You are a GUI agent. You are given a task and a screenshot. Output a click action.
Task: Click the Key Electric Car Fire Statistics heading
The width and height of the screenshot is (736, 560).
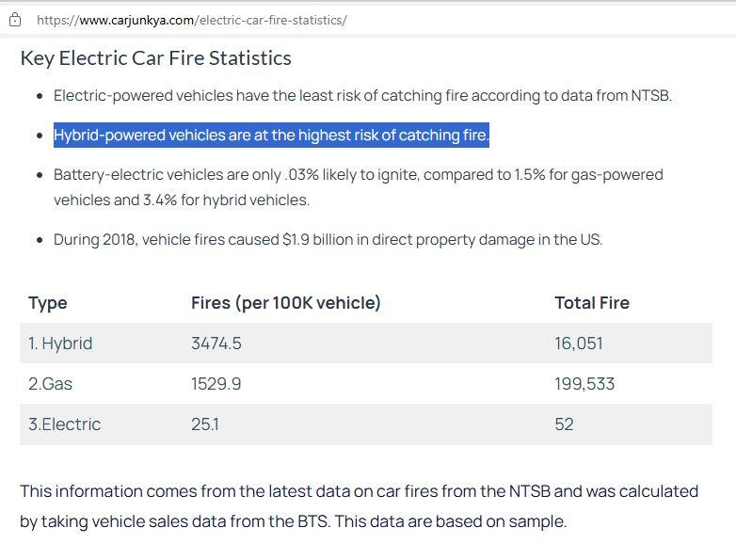(155, 58)
